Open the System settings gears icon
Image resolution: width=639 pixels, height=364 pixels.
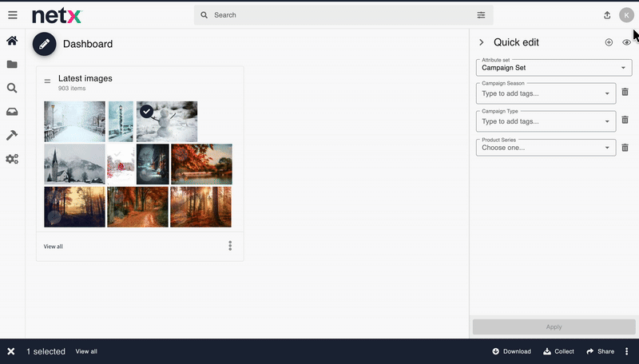coord(12,159)
